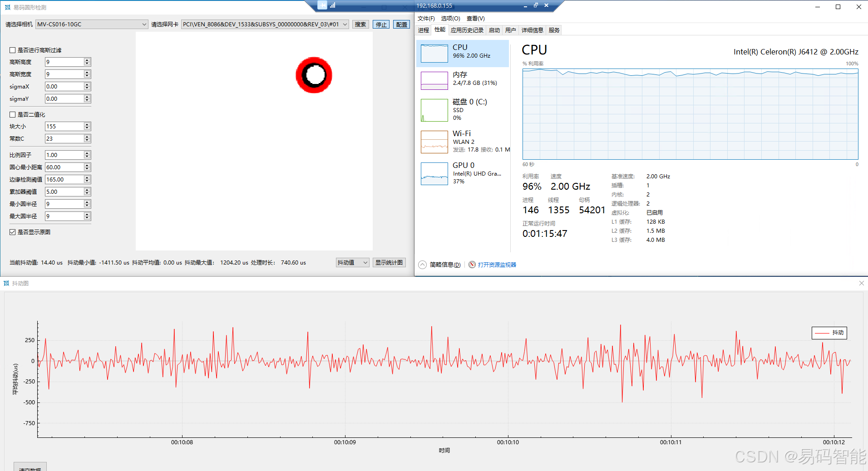868x471 pixels.
Task: Close the 抖动图 chart window
Action: (862, 283)
